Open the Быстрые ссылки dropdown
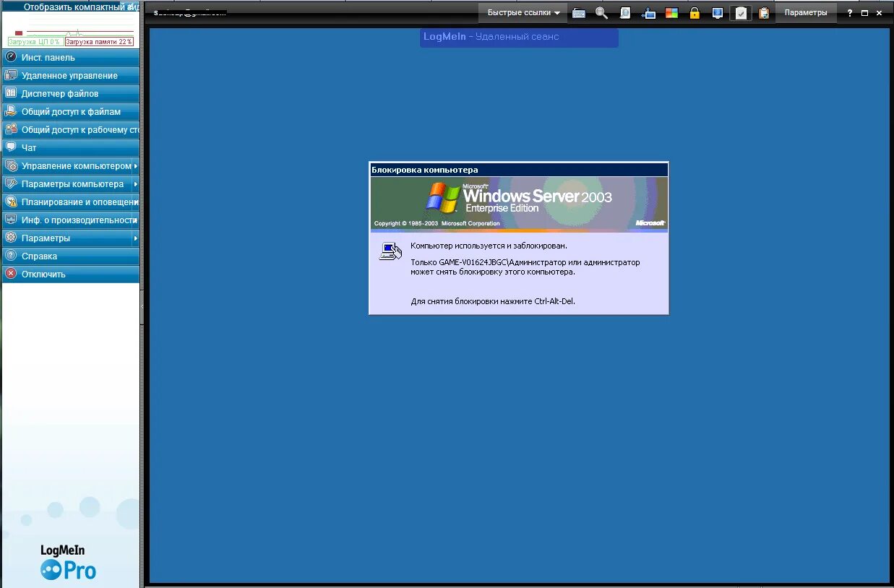This screenshot has width=894, height=588. pos(524,13)
